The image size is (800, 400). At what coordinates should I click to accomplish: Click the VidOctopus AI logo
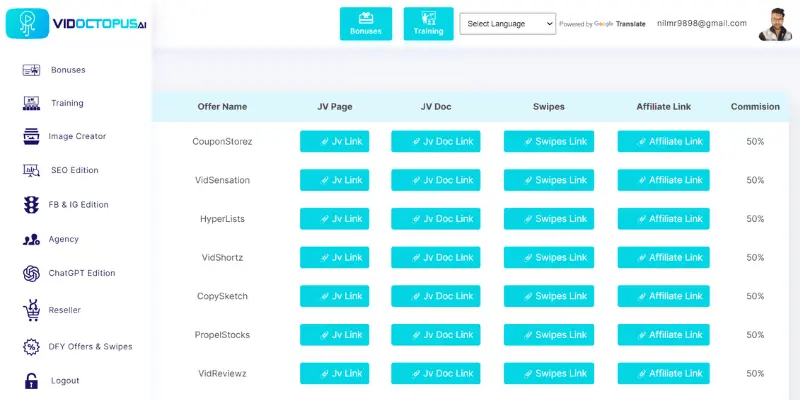tap(76, 23)
